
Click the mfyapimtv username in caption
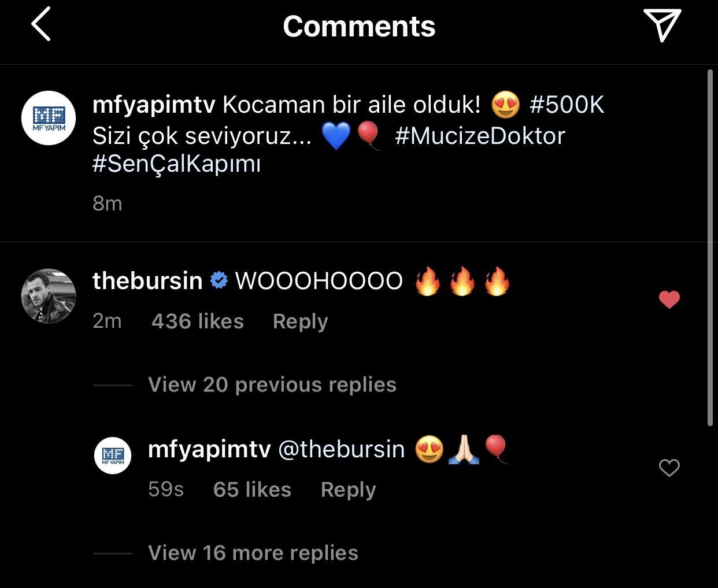tap(154, 105)
